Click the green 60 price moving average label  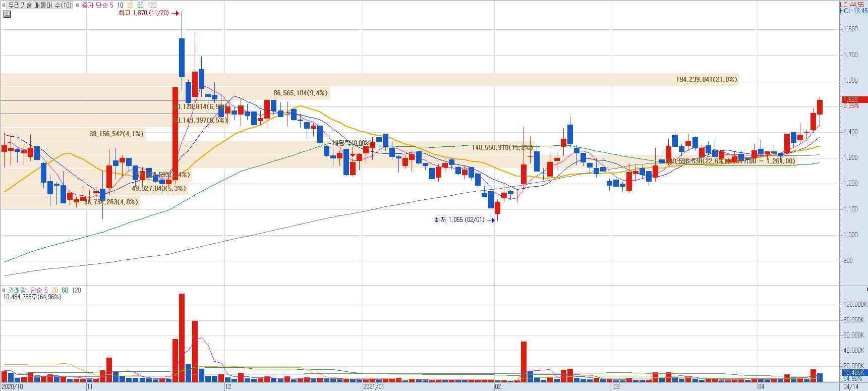[140, 5]
